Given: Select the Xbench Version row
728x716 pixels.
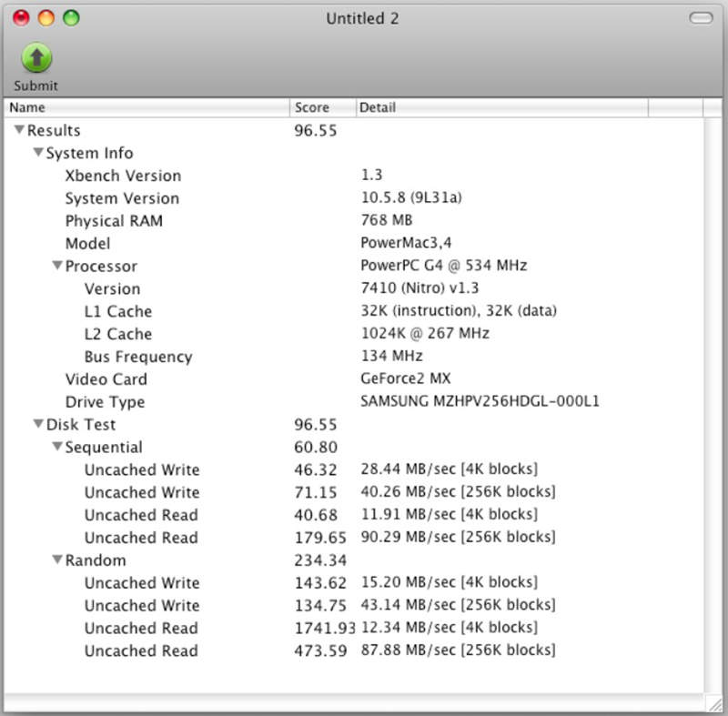Looking at the screenshot, I should (x=123, y=176).
